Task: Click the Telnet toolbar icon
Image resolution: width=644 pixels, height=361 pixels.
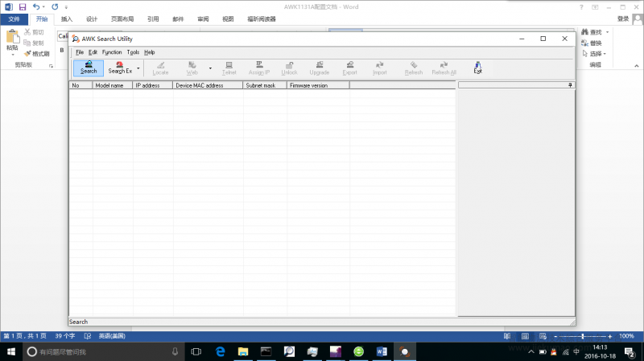Action: [229, 68]
